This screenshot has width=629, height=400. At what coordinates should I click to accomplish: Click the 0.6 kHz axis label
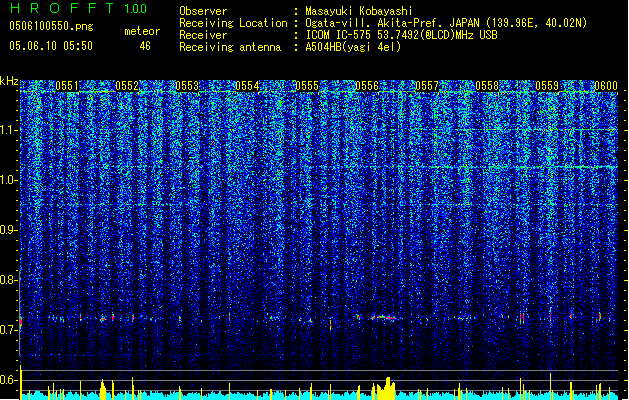pyautogui.click(x=9, y=380)
